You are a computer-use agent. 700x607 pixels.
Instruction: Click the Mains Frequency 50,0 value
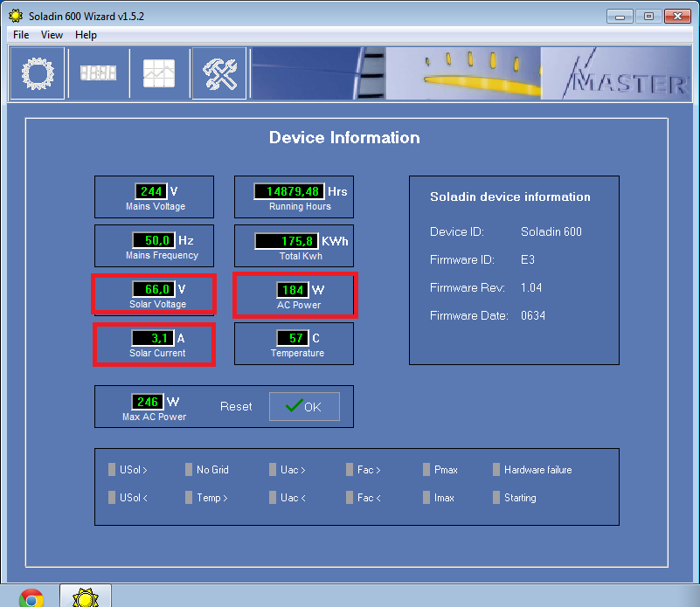pyautogui.click(x=154, y=240)
